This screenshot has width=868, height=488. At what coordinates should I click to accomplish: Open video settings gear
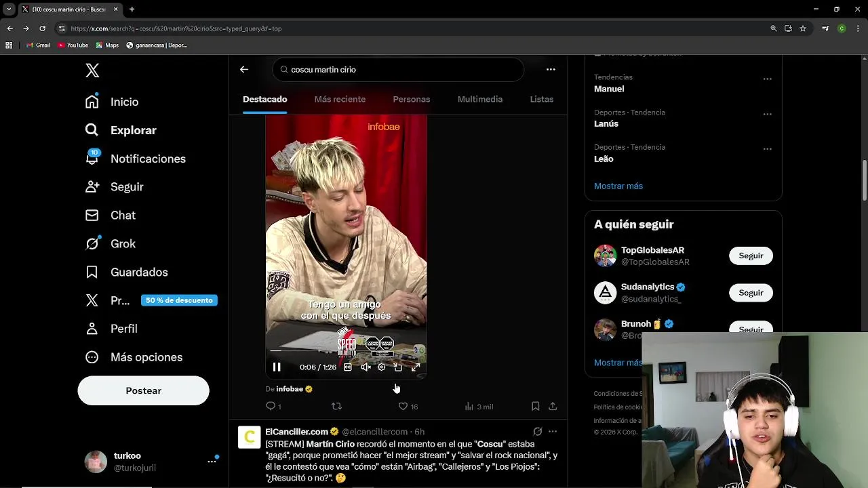click(382, 367)
